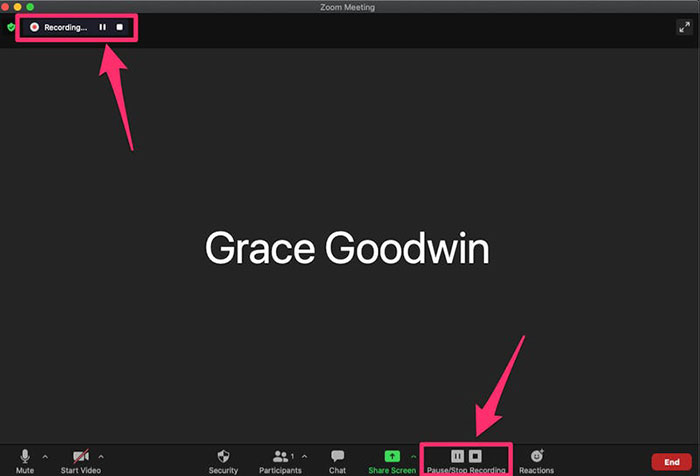
Task: Expand audio options arrow next to Mute
Action: (x=44, y=456)
